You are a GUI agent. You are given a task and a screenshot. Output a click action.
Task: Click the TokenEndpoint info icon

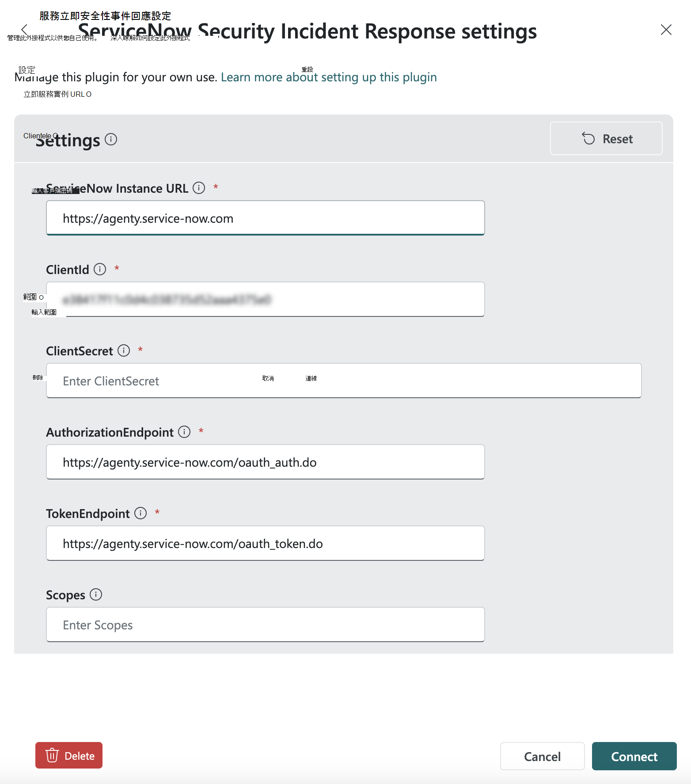pos(140,514)
